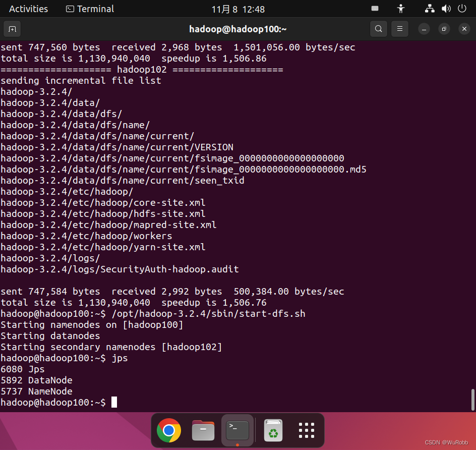This screenshot has width=476, height=450.
Task: Minimize the terminal window
Action: 424,29
